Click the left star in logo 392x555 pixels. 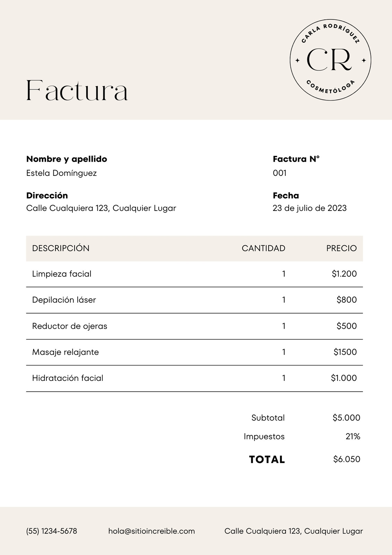(297, 60)
